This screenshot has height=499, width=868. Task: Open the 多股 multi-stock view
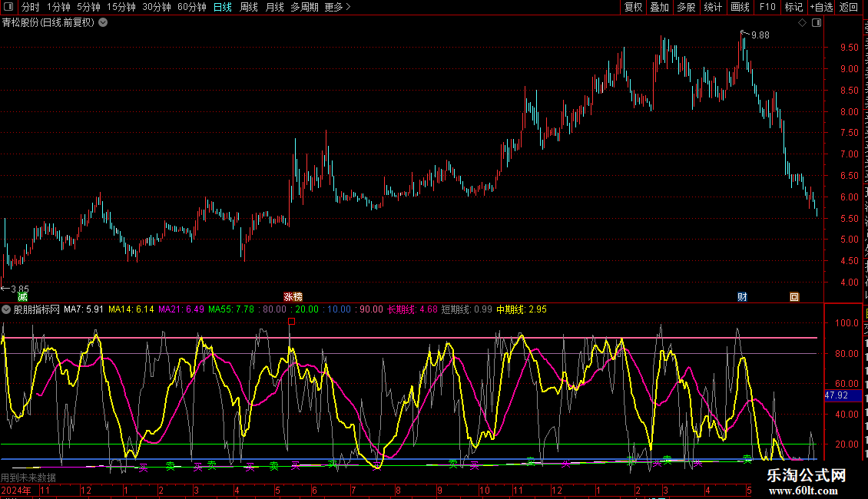pyautogui.click(x=686, y=7)
